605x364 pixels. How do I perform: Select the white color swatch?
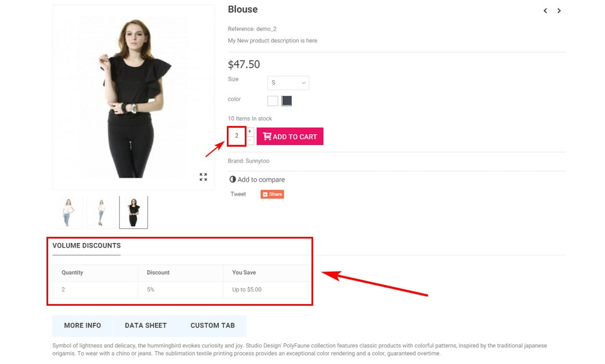273,101
